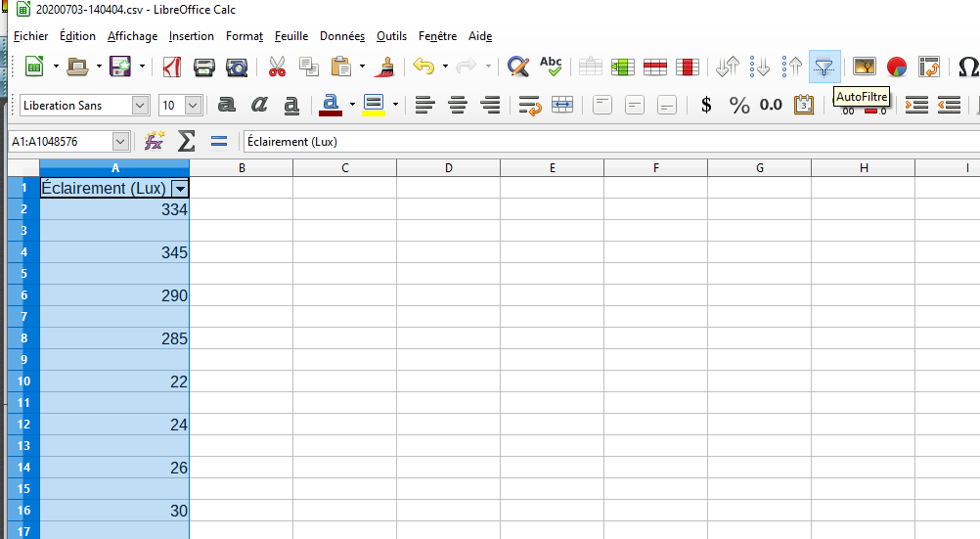Select column B header
The width and height of the screenshot is (980, 539).
[241, 168]
